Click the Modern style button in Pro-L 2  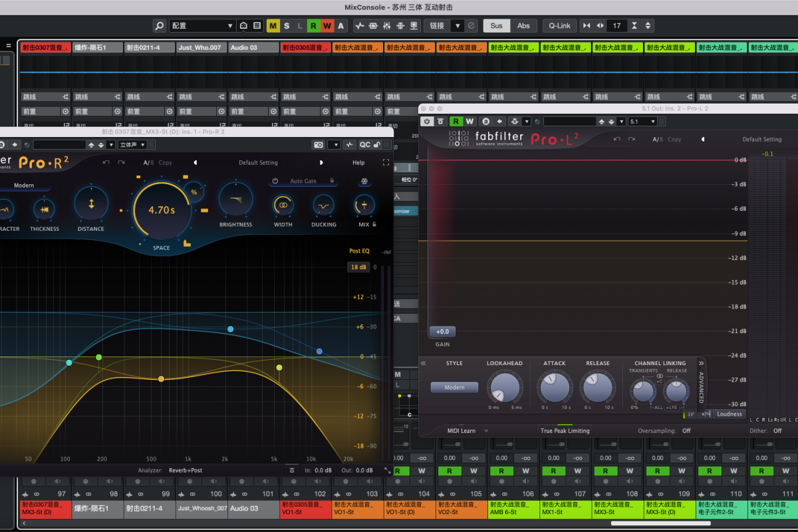(x=455, y=387)
